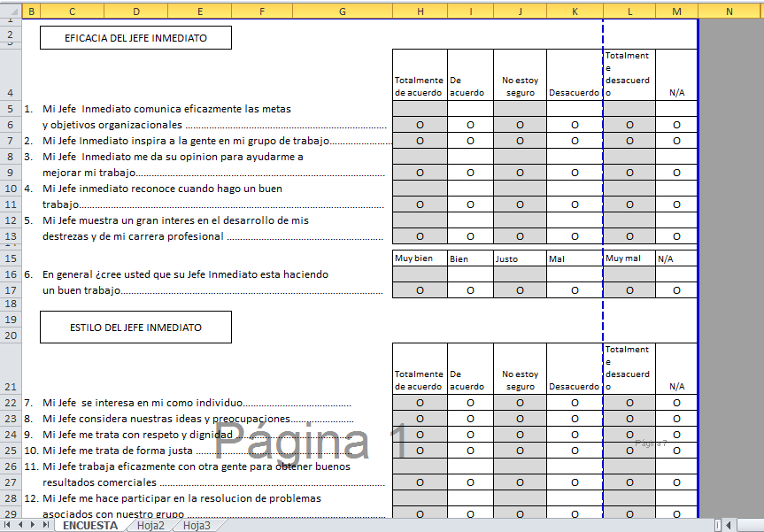Screen dimensions: 764x532
Task: Select column G header
Action: tap(343, 12)
